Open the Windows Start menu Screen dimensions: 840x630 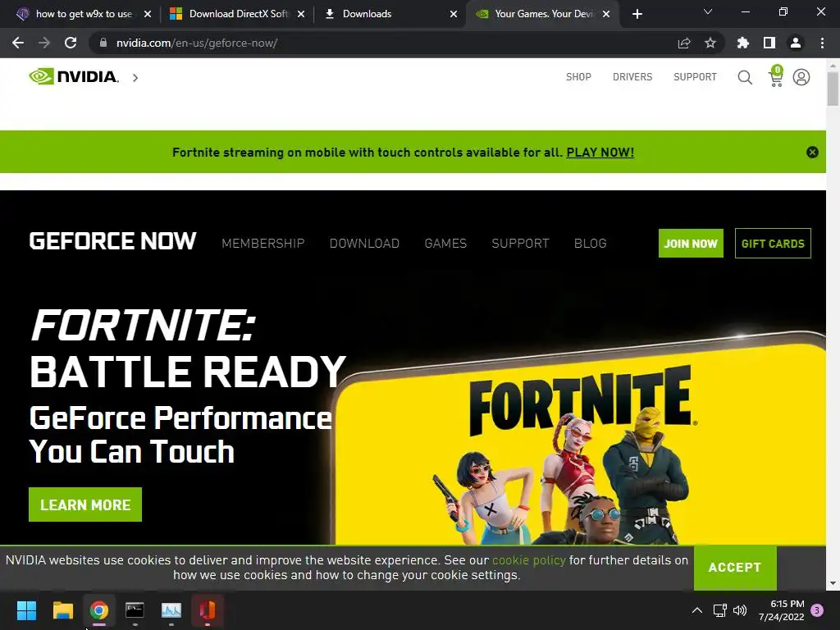[26, 610]
